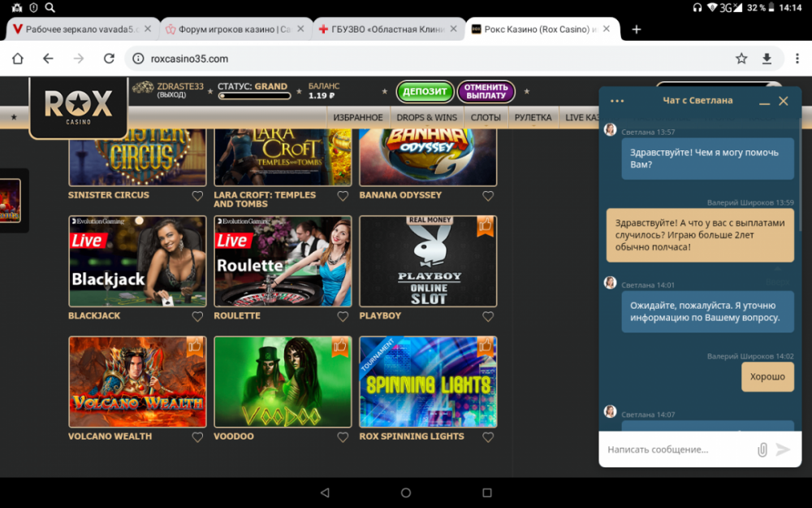Click the ОТМЕНИТЬ ВЫПЛАТУ button
This screenshot has height=508, width=812.
coord(488,92)
